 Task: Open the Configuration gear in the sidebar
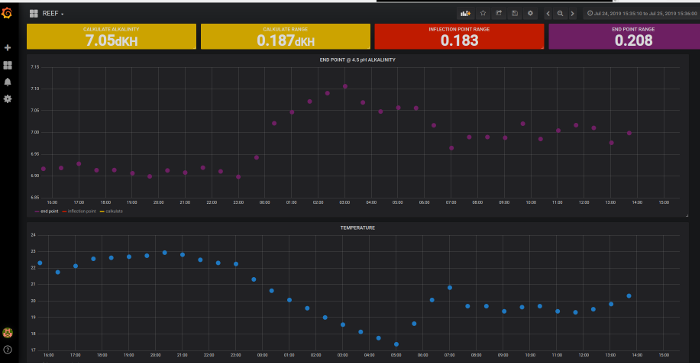click(x=8, y=99)
